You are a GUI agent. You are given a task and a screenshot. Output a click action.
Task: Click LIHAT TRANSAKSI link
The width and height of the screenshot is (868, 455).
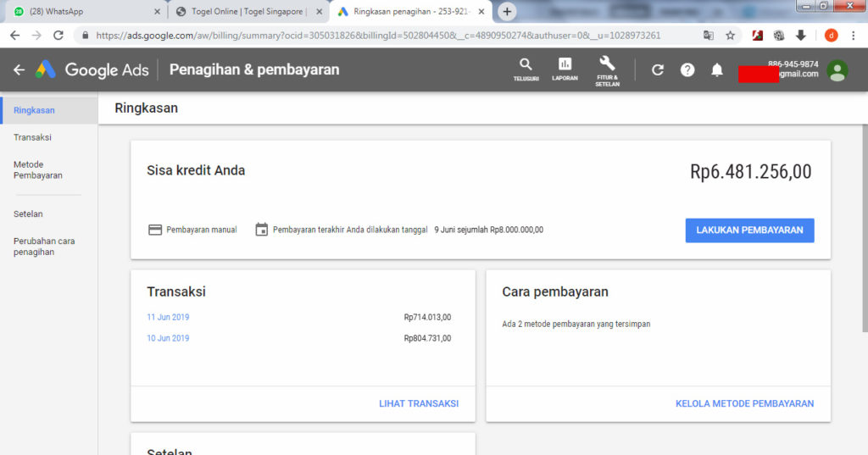(419, 403)
